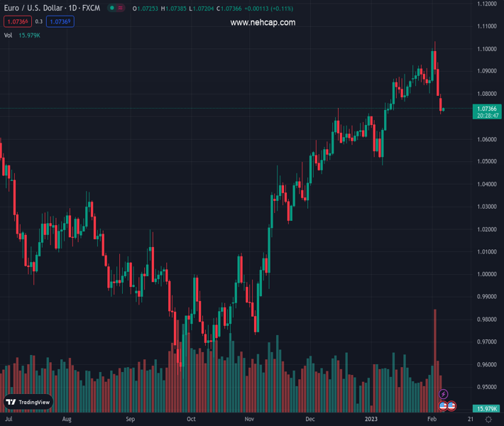Viewport: 504px width, 426px height.
Task: Click the TradingView logo badge
Action: pyautogui.click(x=28, y=402)
